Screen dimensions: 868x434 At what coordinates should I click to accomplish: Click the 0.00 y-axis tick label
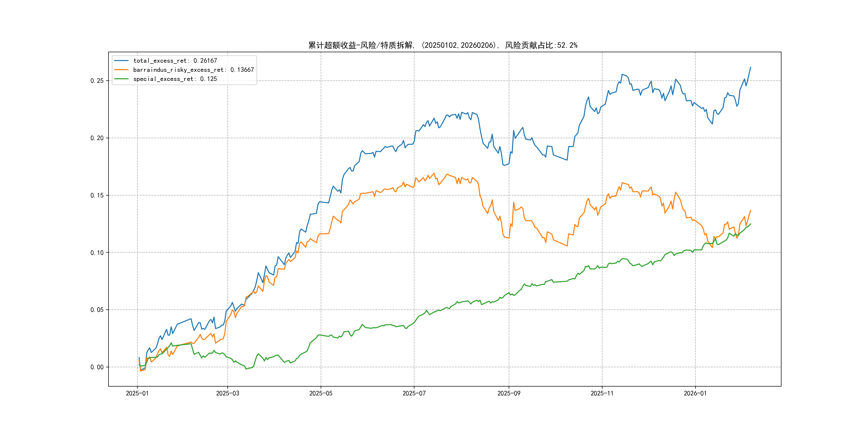pyautogui.click(x=97, y=367)
